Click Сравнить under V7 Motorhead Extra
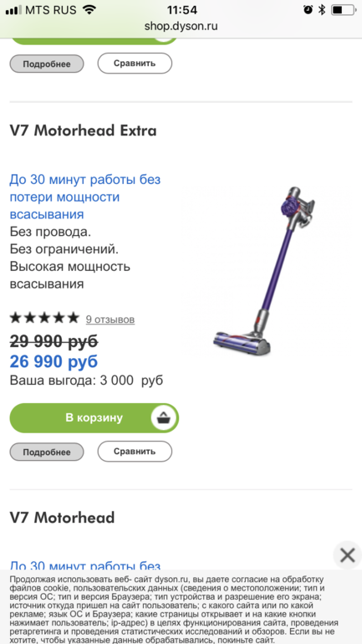The width and height of the screenshot is (362, 644). click(135, 452)
